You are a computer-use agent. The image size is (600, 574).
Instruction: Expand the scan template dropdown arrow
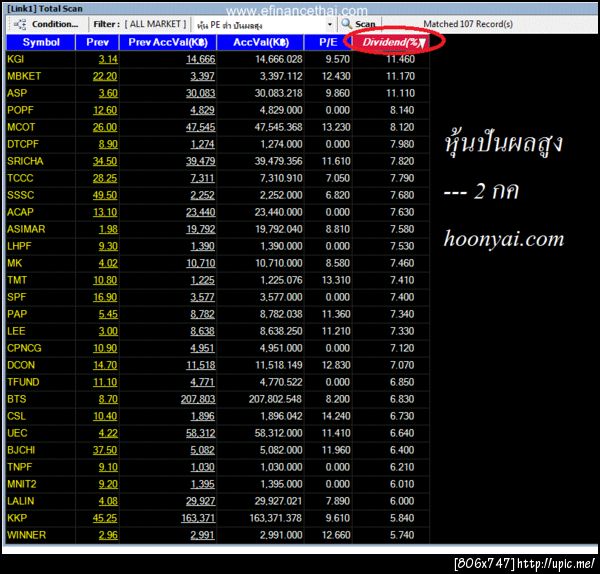click(330, 25)
